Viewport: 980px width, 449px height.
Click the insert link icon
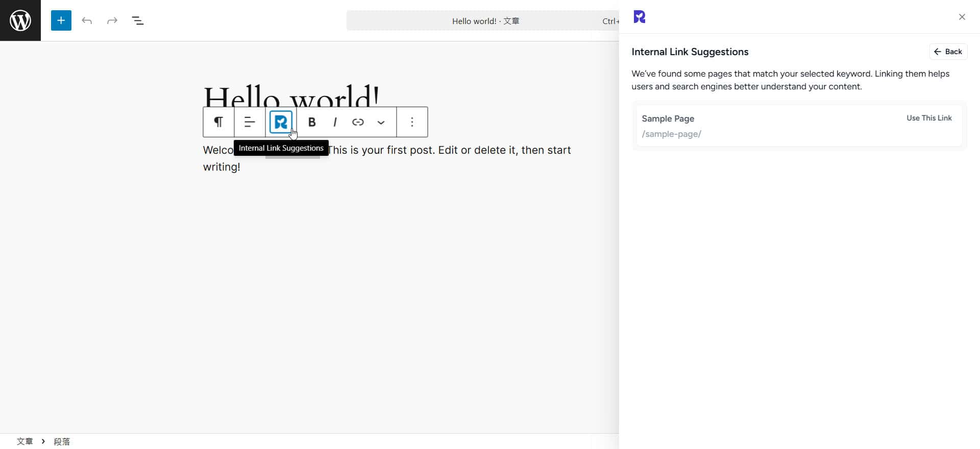[358, 122]
